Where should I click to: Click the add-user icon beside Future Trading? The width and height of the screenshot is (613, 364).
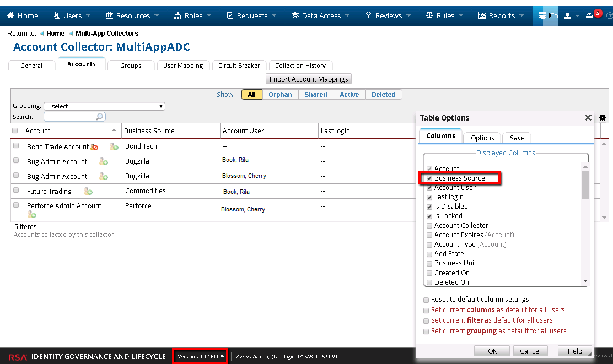[88, 192]
